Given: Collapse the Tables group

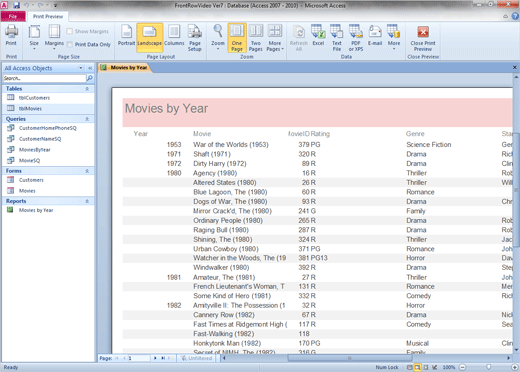Looking at the screenshot, I should 87,89.
